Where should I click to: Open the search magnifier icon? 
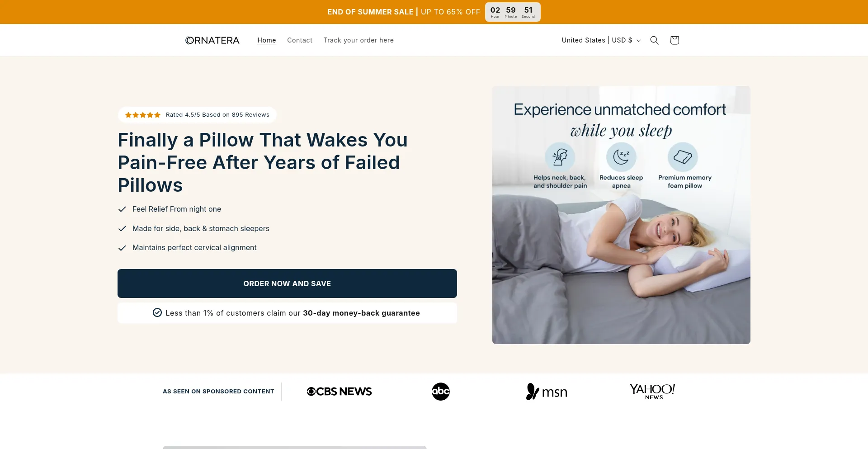click(654, 40)
